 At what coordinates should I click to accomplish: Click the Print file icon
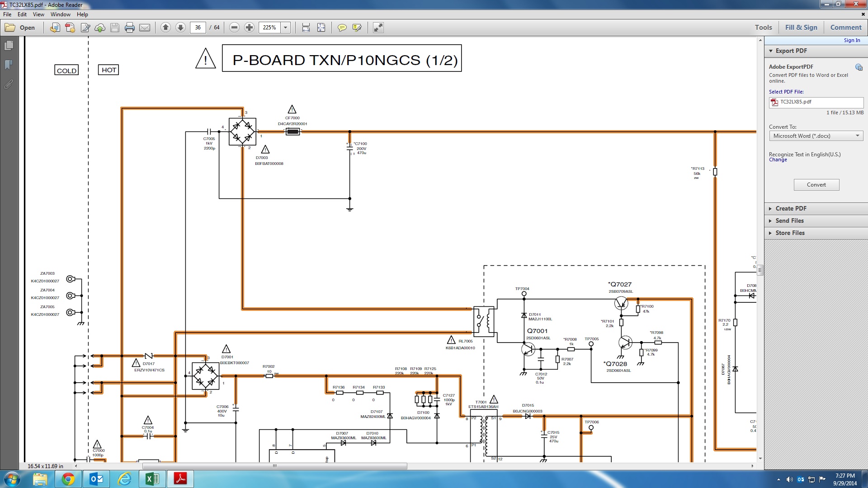pos(130,28)
